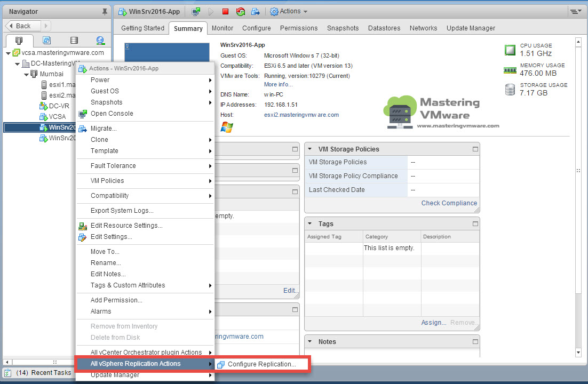Collapse the vcsa.masteringvmware.com tree node
Image resolution: width=588 pixels, height=384 pixels.
pos(8,53)
